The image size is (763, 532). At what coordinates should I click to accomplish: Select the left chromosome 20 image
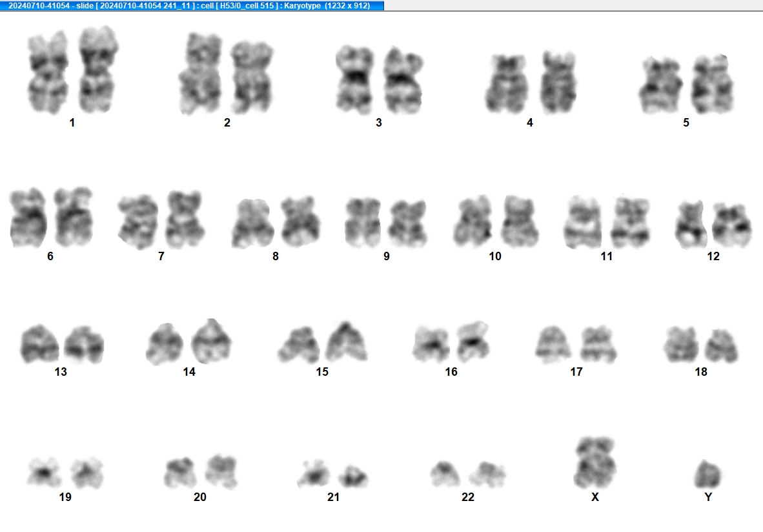pos(181,472)
